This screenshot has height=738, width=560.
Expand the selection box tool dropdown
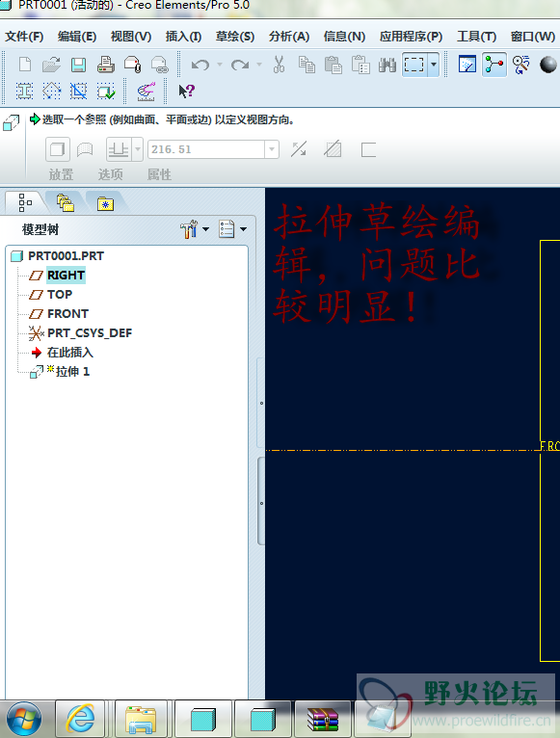434,65
